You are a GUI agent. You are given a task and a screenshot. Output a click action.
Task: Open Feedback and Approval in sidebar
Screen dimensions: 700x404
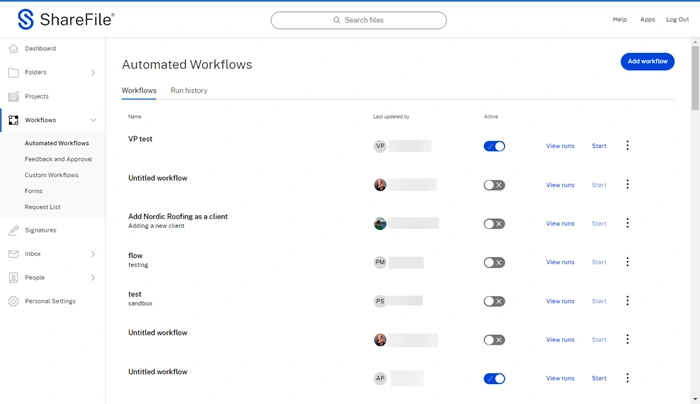click(x=58, y=159)
